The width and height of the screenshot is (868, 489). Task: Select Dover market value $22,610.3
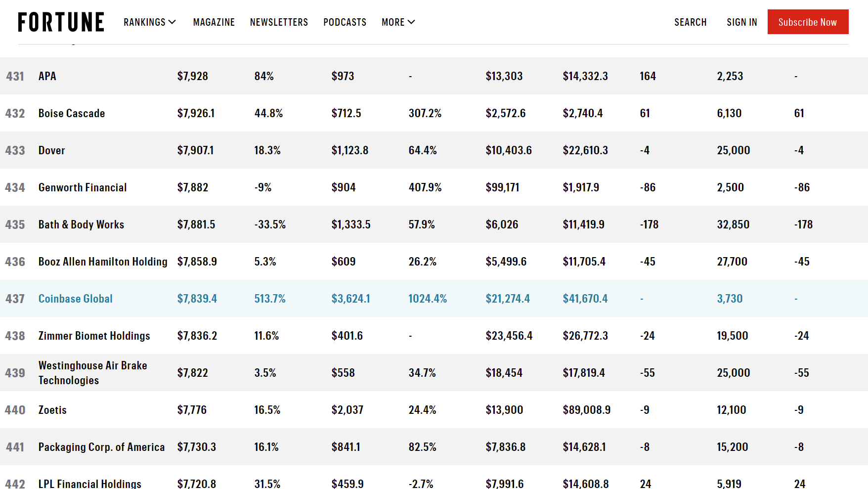(585, 150)
